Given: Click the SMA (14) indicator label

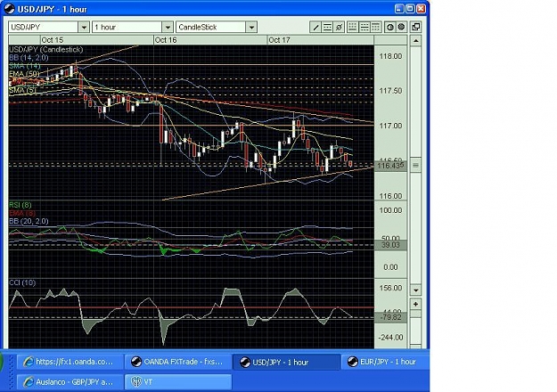Looking at the screenshot, I should (25, 66).
